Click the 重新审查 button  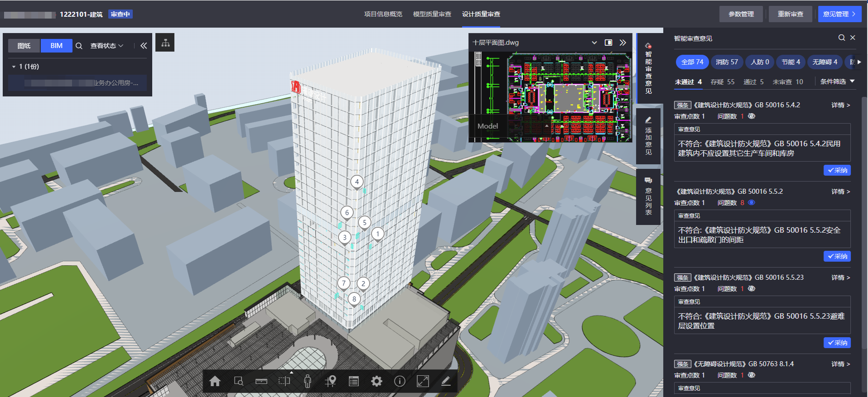[790, 14]
